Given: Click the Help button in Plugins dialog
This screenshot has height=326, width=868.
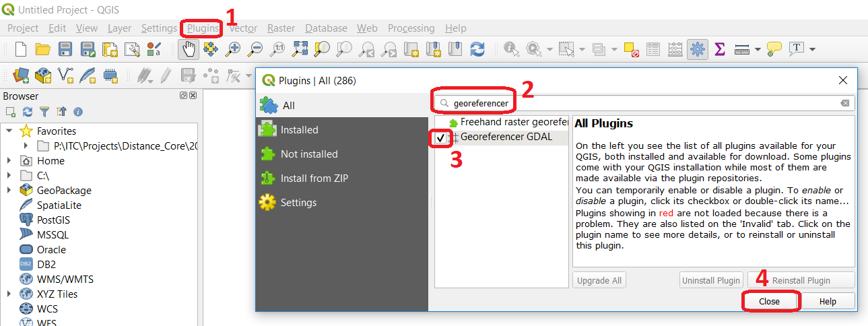Looking at the screenshot, I should click(828, 301).
